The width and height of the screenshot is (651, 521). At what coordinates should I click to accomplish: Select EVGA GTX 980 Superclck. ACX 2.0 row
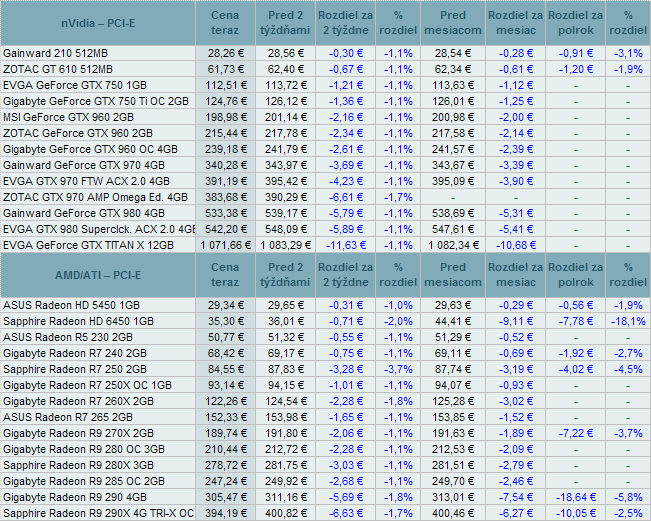point(99,229)
